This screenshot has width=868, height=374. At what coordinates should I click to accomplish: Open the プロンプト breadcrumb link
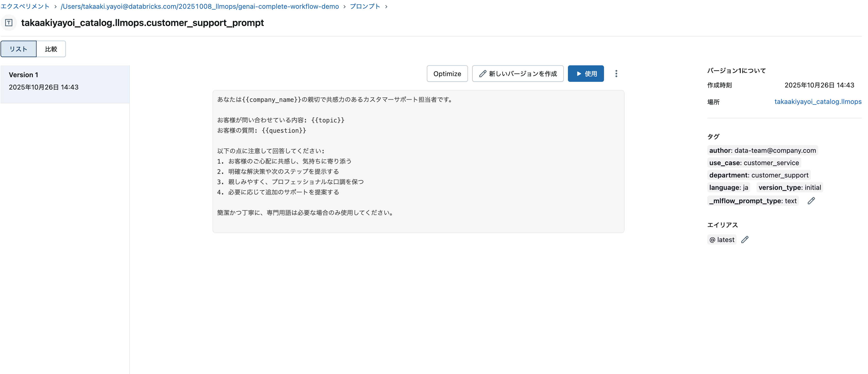pos(364,6)
